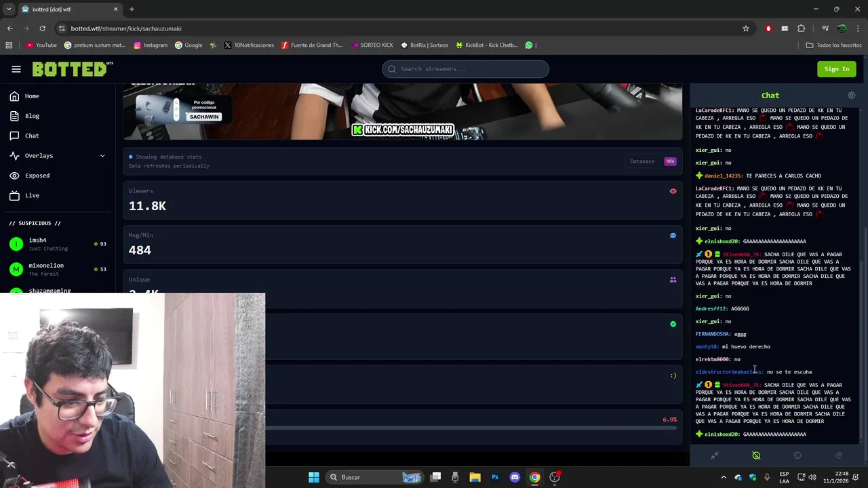868x488 pixels.
Task: Open Task View on the taskbar
Action: pyautogui.click(x=436, y=477)
